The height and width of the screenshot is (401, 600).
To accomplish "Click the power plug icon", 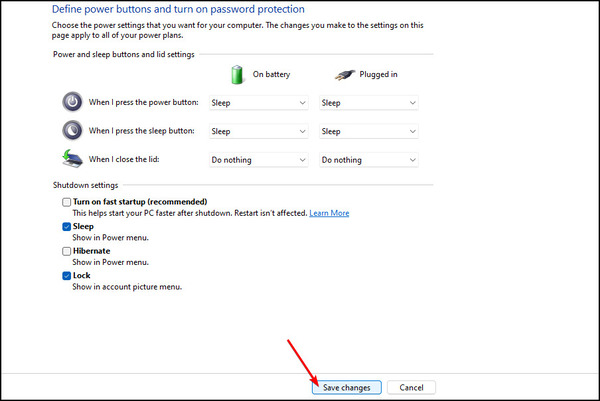I will coord(344,75).
